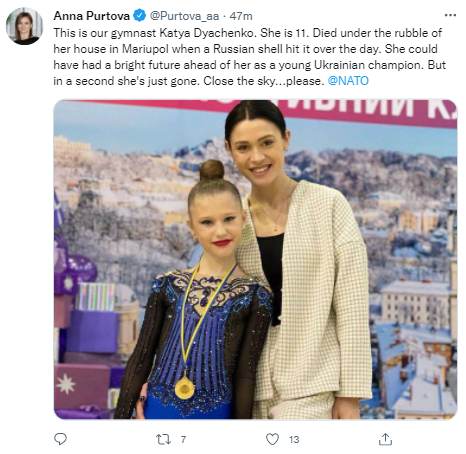Screen dimensions: 466x454
Task: Open the @Purtova_aa handle link
Action: 184,16
